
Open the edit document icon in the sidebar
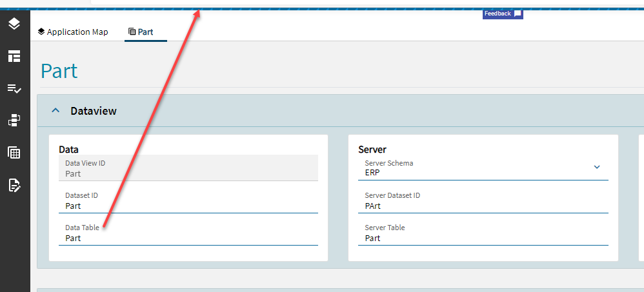14,186
